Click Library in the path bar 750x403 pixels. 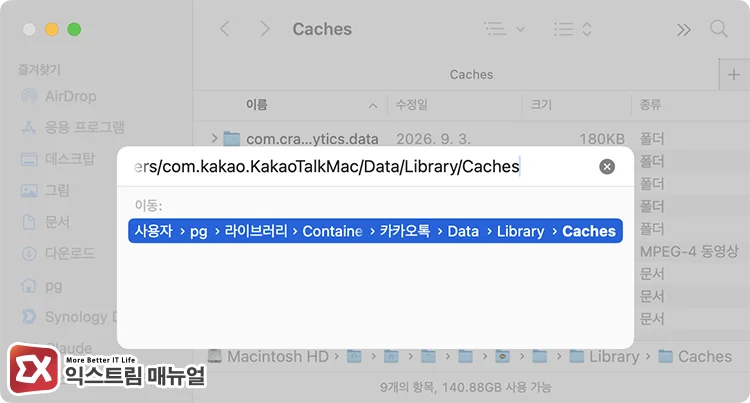[605, 357]
